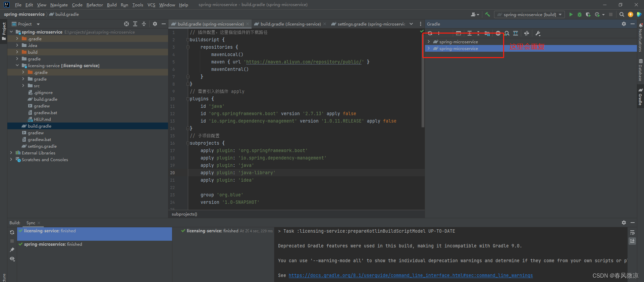Run with Coverage shield icon

588,14
